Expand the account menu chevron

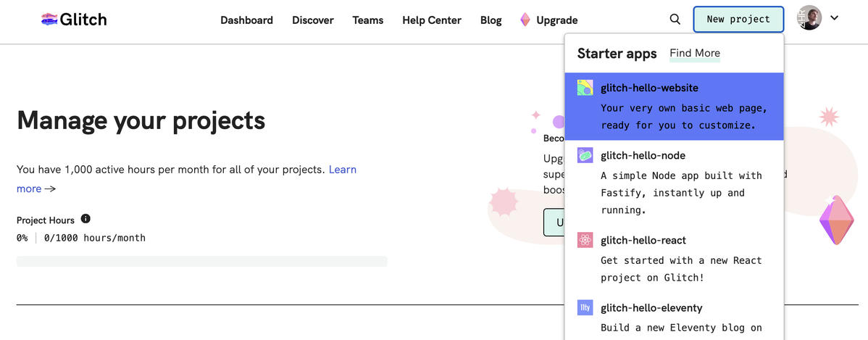(x=834, y=18)
